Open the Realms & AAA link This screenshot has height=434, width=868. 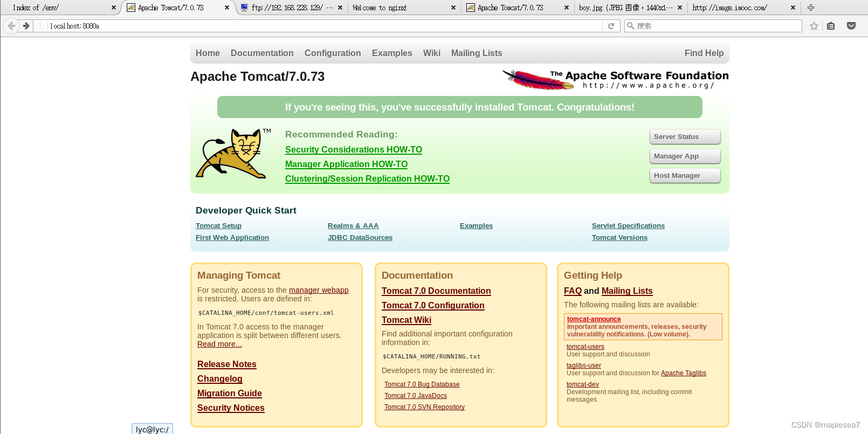point(353,225)
